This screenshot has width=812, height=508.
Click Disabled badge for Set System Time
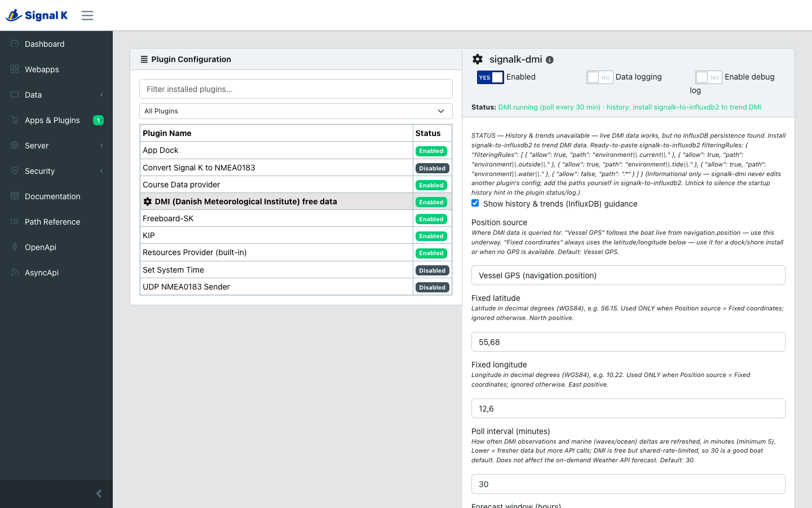coord(433,270)
